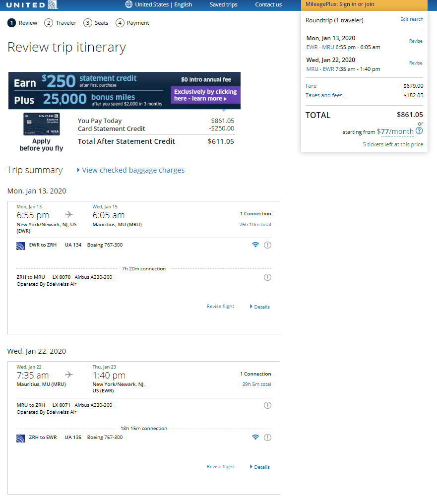Click the info icon for LX 8071
The width and height of the screenshot is (437, 504).
[267, 405]
